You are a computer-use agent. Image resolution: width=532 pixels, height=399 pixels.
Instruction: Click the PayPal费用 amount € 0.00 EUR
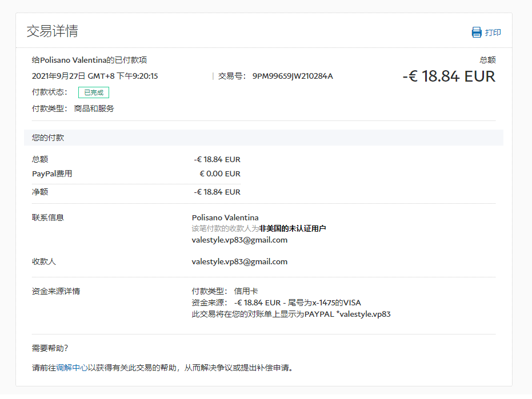click(219, 174)
